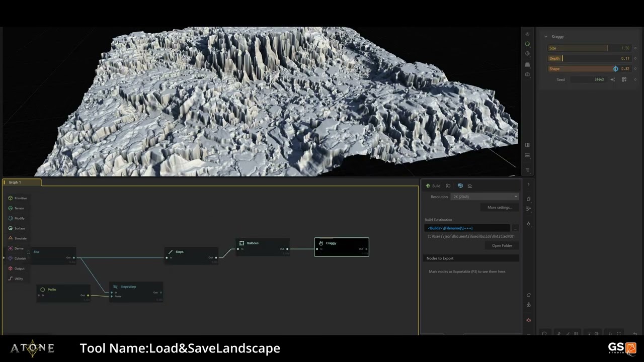The height and width of the screenshot is (362, 644).
Task: Click the viewport camera icon
Action: pyautogui.click(x=527, y=74)
